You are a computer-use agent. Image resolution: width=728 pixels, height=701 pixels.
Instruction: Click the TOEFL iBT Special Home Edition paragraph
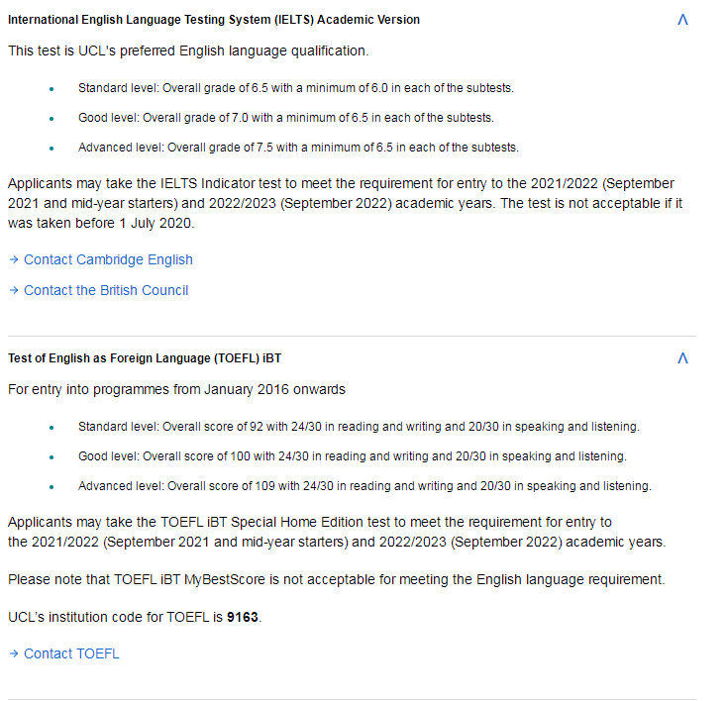click(337, 532)
